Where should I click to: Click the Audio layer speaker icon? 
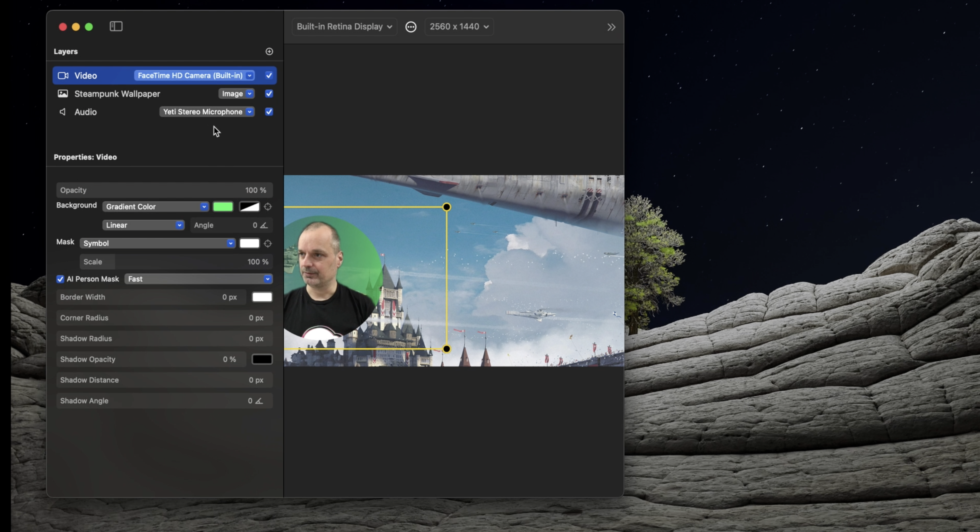pos(62,112)
